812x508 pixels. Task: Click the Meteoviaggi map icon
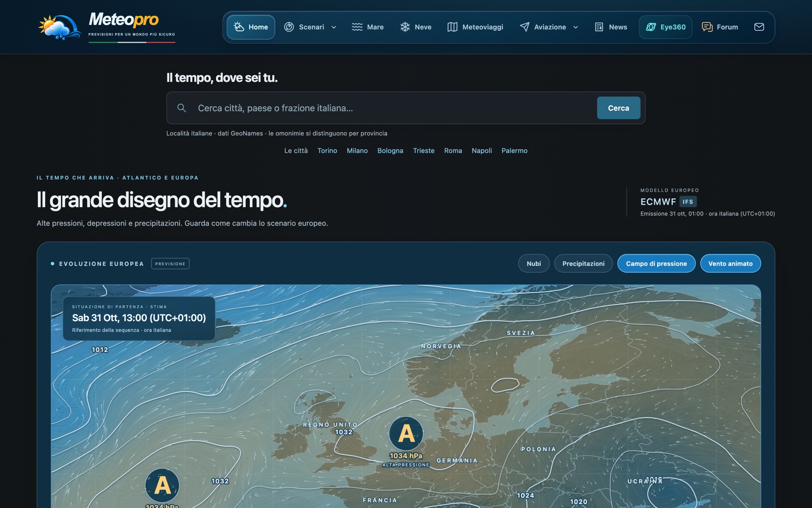pos(452,27)
